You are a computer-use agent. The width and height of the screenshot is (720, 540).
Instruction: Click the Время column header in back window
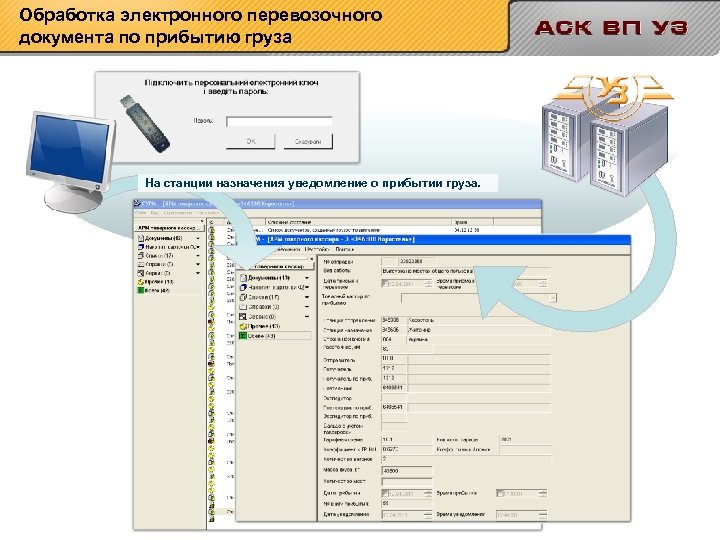472,222
